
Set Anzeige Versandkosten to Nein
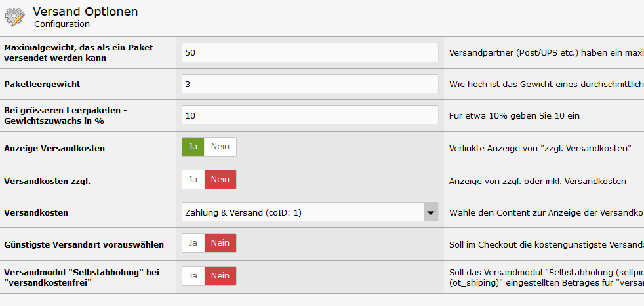(x=220, y=147)
